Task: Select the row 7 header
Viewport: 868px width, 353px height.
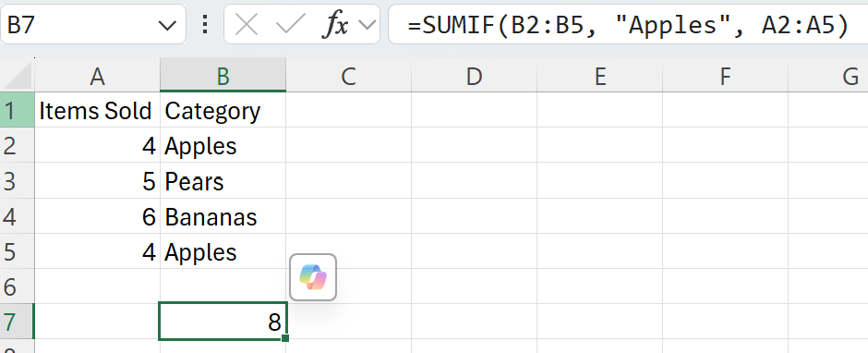Action: pyautogui.click(x=18, y=322)
